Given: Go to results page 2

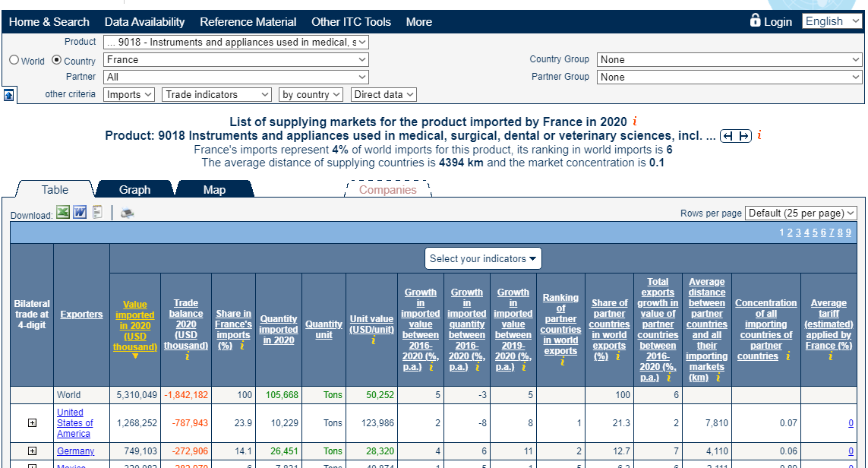Looking at the screenshot, I should (x=790, y=232).
